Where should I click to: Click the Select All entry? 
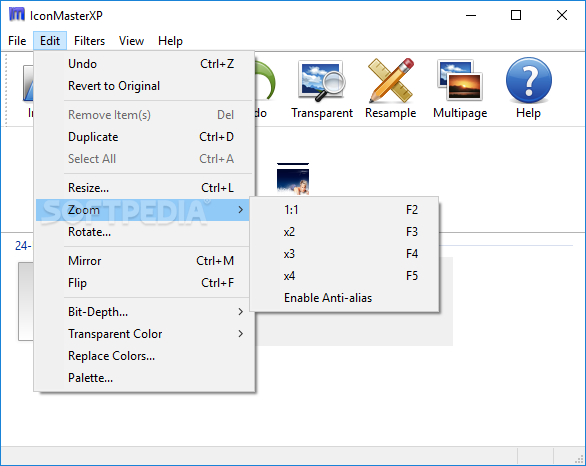click(145, 159)
